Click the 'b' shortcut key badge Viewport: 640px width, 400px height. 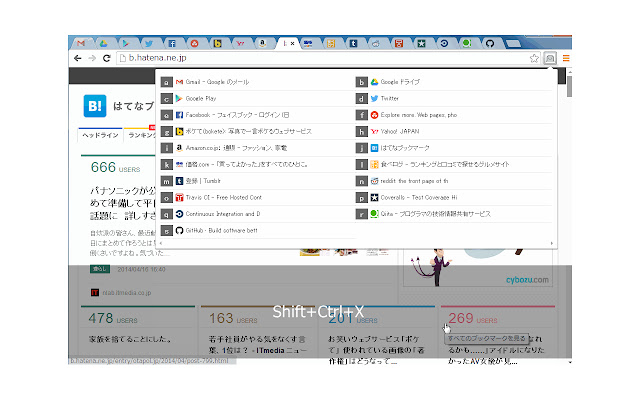[362, 82]
